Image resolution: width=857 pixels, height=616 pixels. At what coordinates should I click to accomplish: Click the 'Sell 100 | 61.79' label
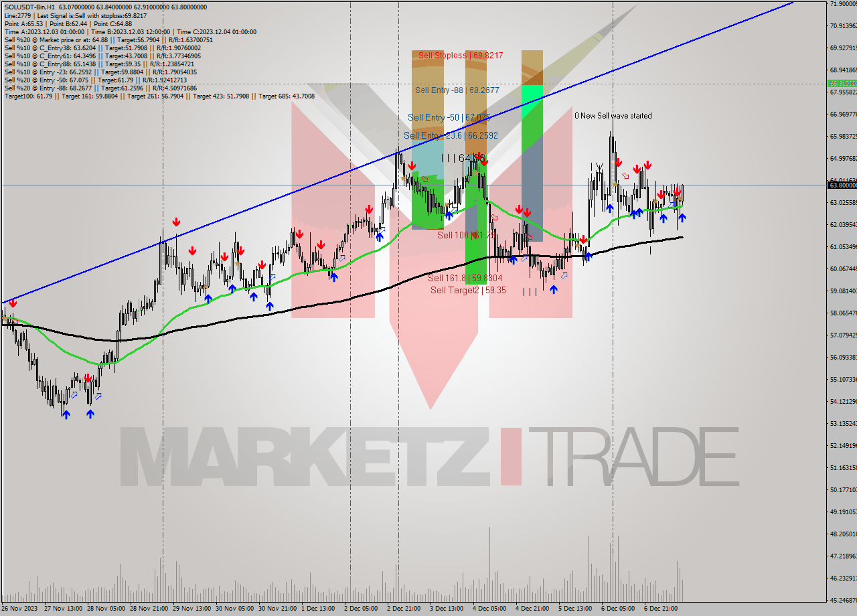click(x=467, y=235)
